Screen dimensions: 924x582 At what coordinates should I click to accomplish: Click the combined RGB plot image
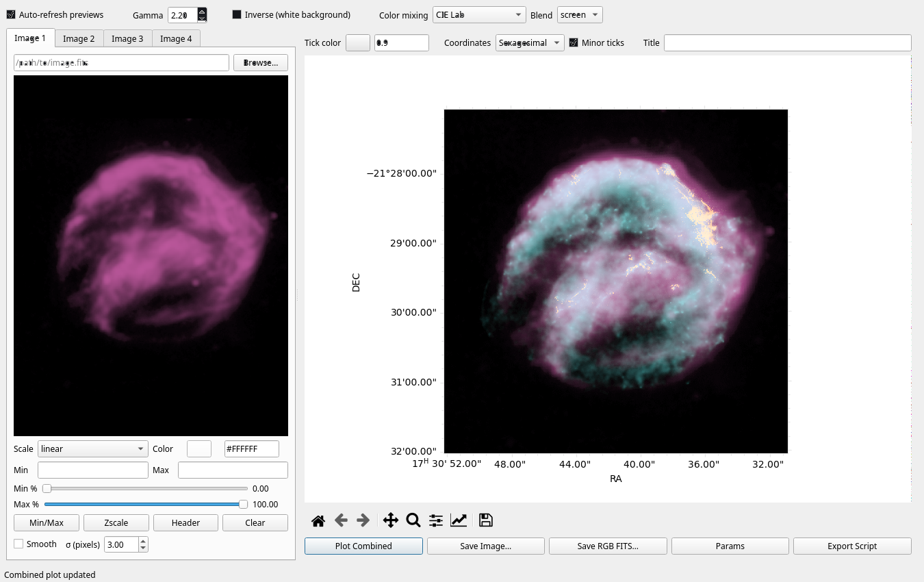(616, 281)
